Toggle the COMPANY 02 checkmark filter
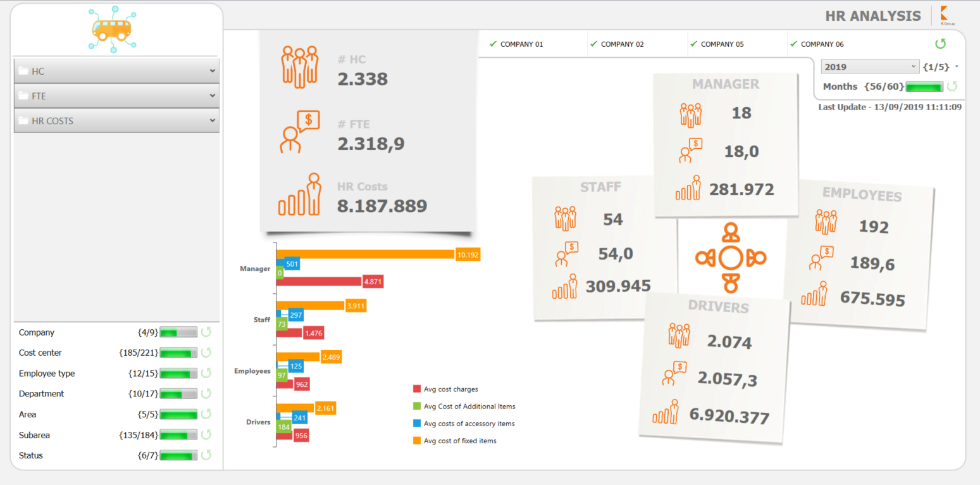Image resolution: width=980 pixels, height=485 pixels. point(617,44)
